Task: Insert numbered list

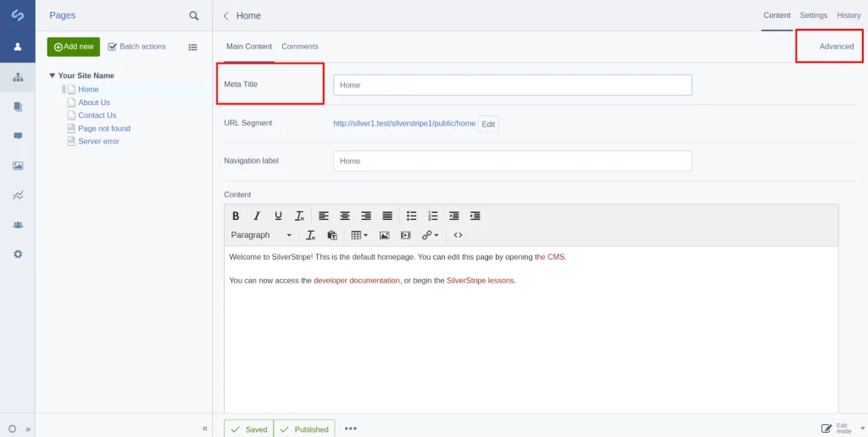Action: (433, 216)
